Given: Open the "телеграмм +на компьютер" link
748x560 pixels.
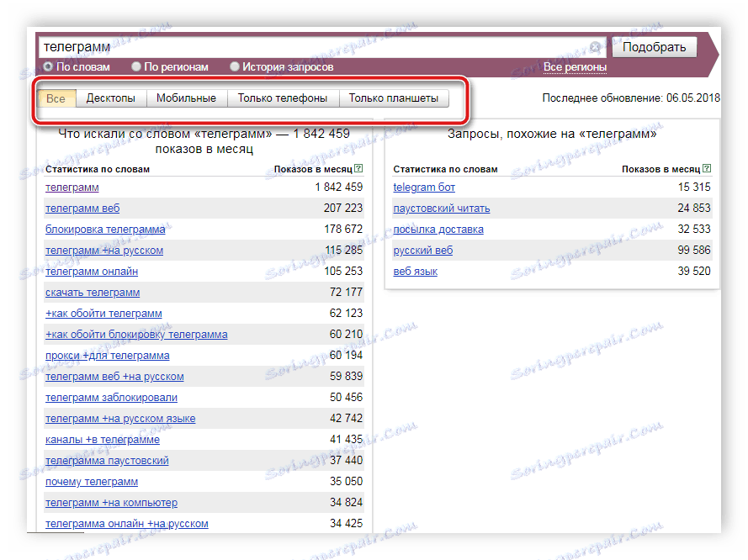Looking at the screenshot, I should click(x=111, y=502).
